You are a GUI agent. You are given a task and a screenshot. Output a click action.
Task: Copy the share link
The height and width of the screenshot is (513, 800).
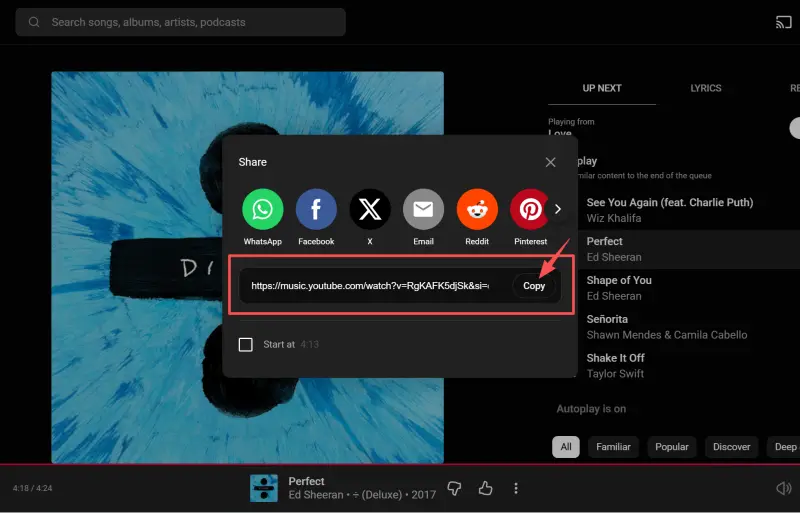[x=534, y=286]
